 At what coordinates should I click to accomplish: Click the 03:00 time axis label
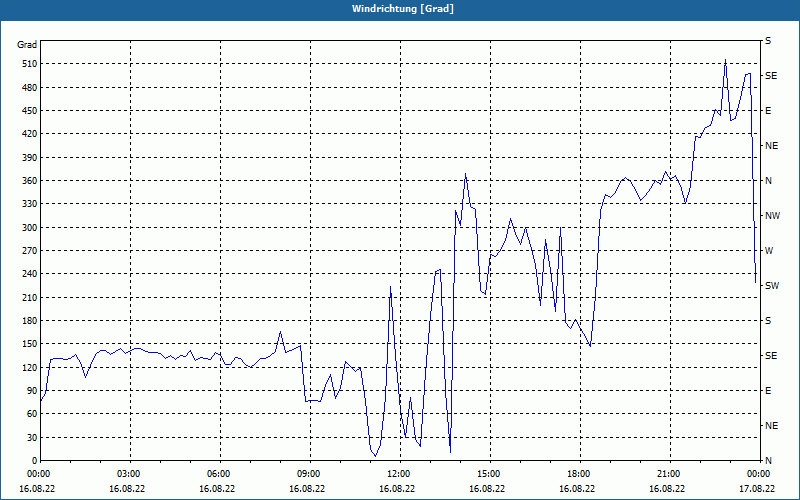[x=128, y=473]
